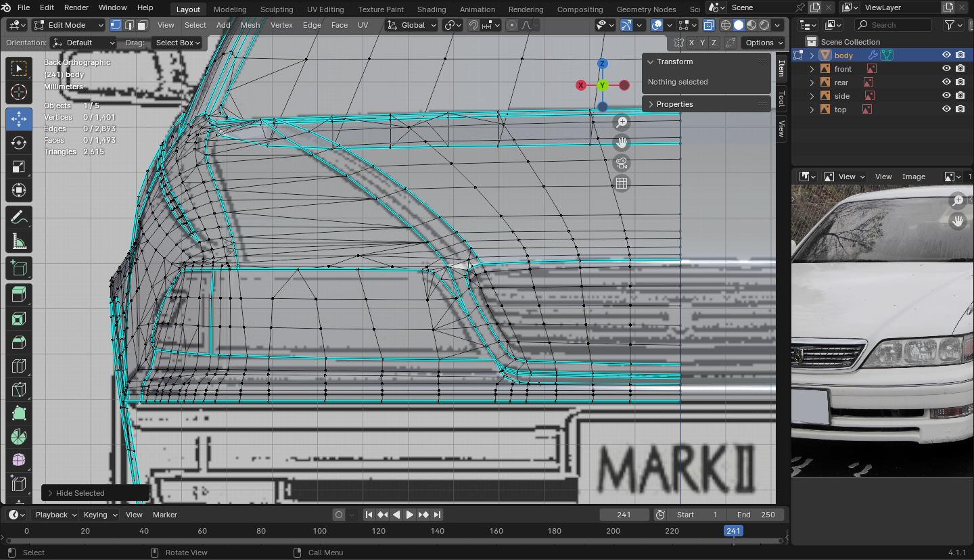Select the Rotate tool
This screenshot has width=974, height=560.
click(19, 143)
